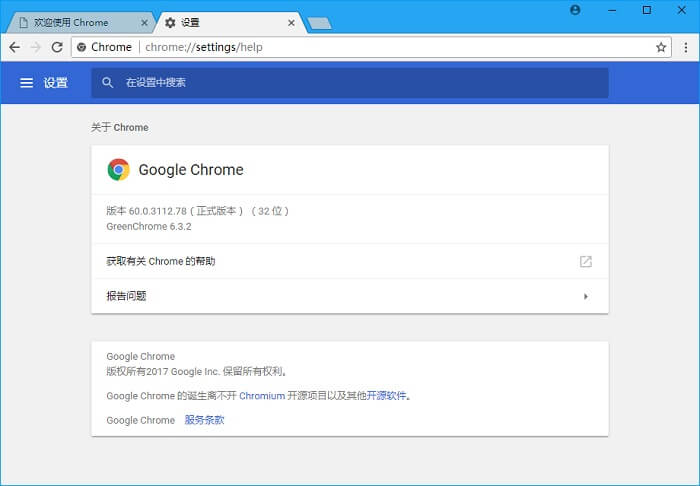Reload the current page
Image resolution: width=700 pixels, height=486 pixels.
pos(57,47)
